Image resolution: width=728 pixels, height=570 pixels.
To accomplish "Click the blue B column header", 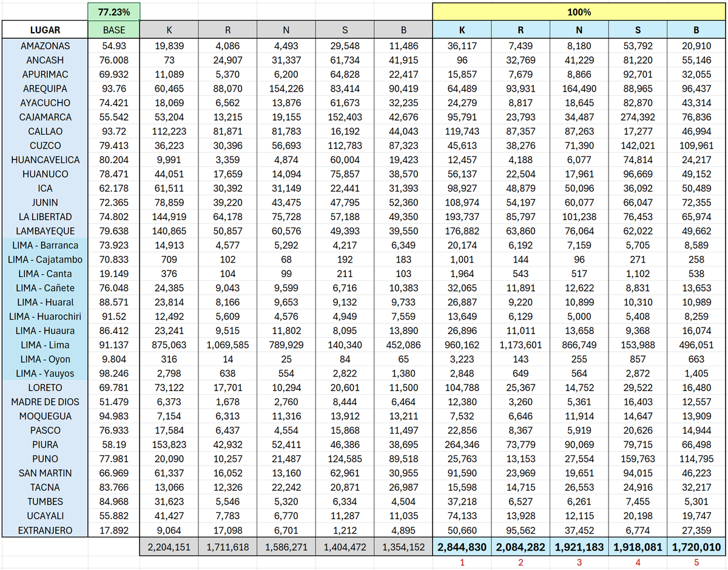I will (x=696, y=30).
